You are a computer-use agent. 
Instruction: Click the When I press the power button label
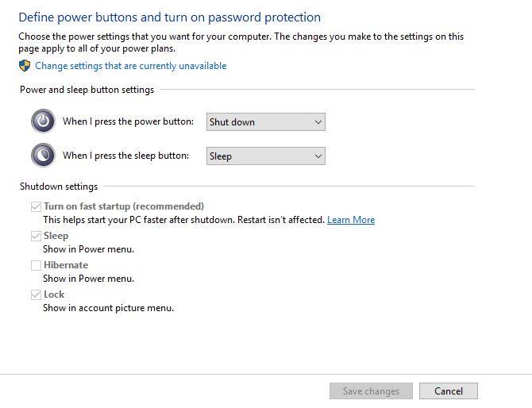coord(128,121)
